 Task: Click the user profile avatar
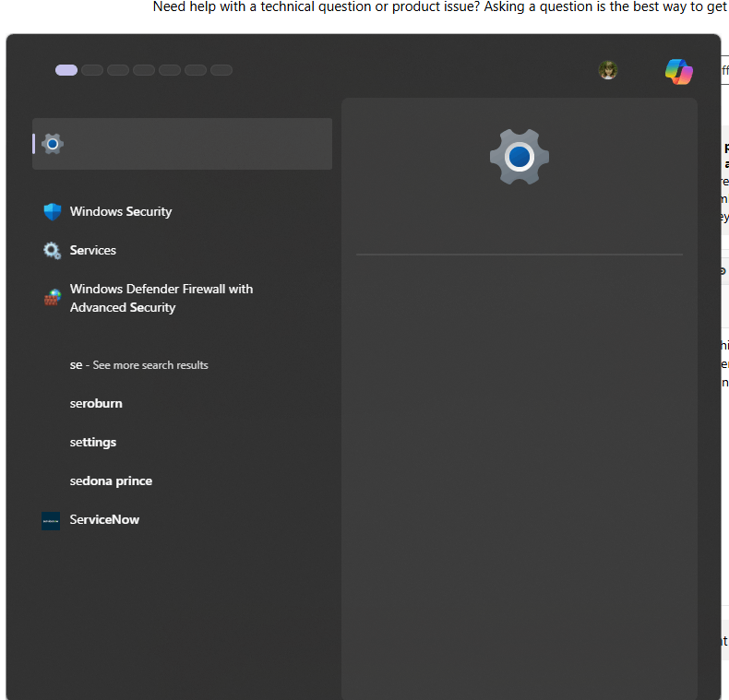pos(608,70)
